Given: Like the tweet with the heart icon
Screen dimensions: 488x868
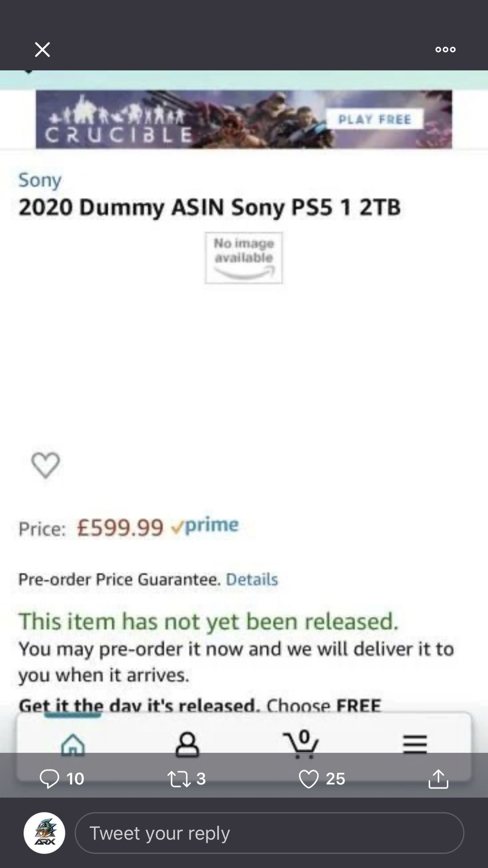Looking at the screenshot, I should (x=308, y=779).
